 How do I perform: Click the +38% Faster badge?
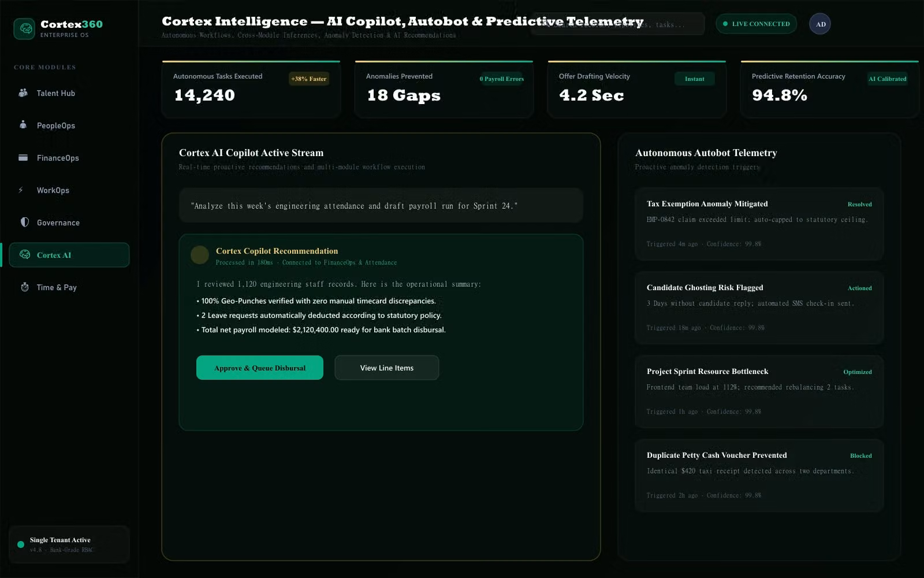309,79
